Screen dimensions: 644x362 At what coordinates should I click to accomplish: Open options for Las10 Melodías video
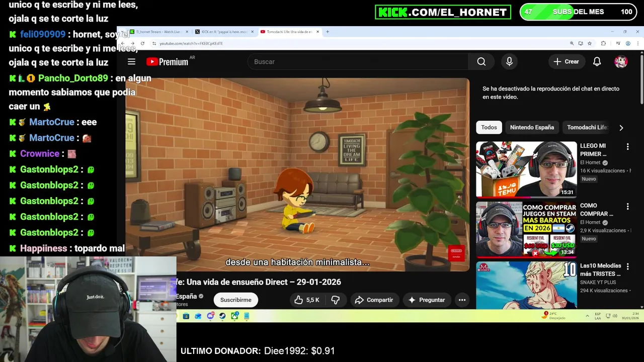(x=627, y=266)
